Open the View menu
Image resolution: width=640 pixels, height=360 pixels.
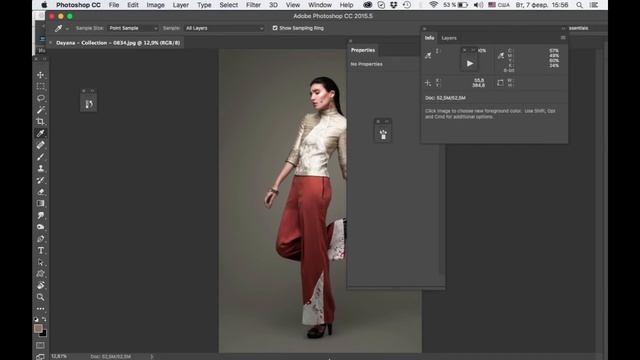coord(293,5)
